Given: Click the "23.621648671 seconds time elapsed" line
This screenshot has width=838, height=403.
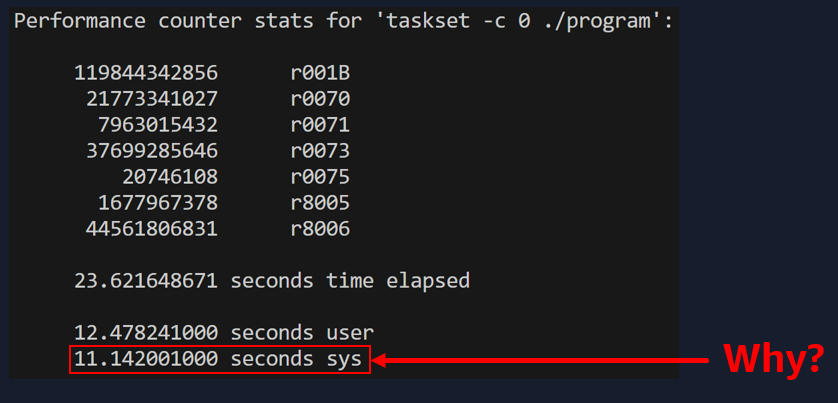Looking at the screenshot, I should [271, 281].
